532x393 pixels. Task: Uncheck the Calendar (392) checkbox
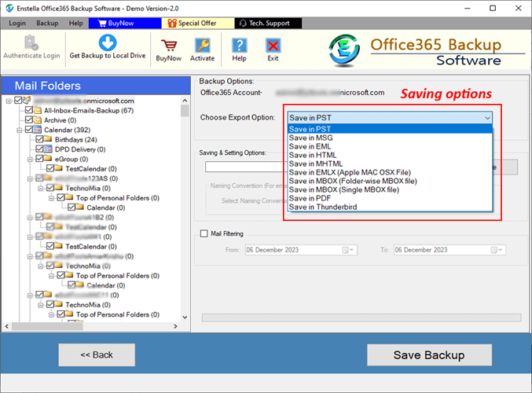click(29, 130)
